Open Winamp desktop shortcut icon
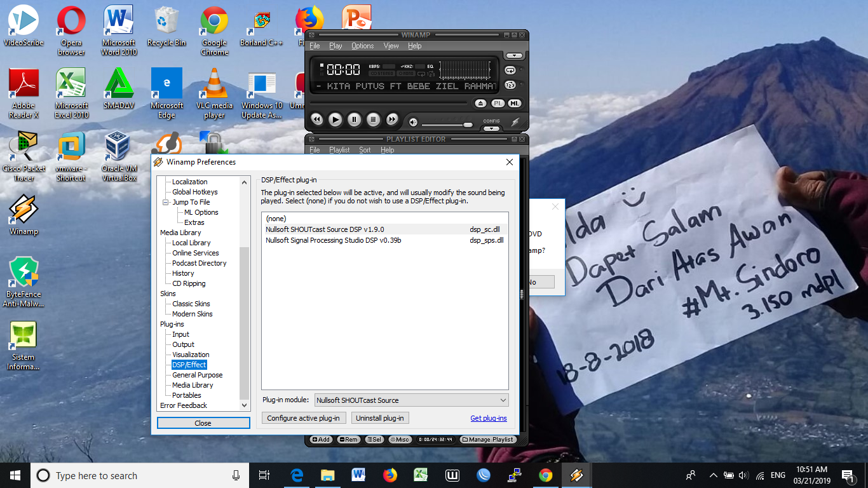The image size is (868, 488). pos(24,214)
